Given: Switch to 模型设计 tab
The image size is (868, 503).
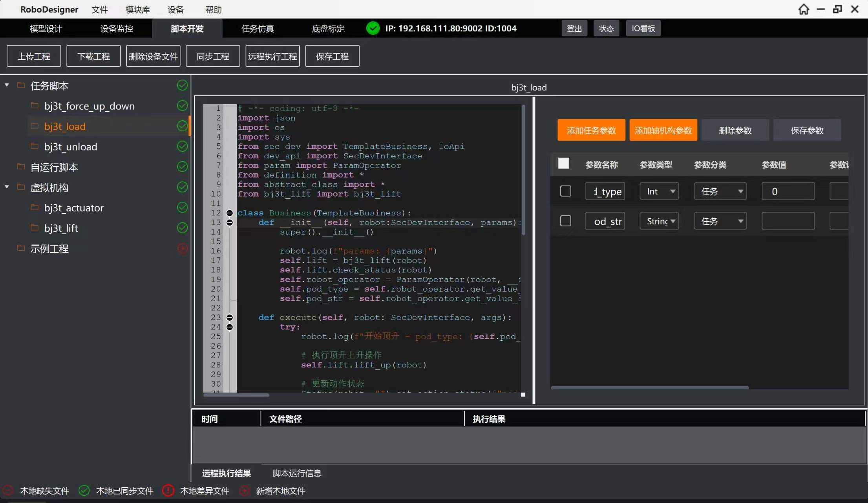Looking at the screenshot, I should [x=46, y=28].
